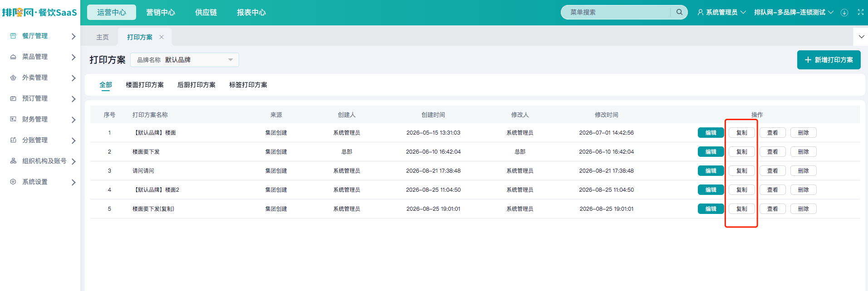Edit the 【默认品牌】楼面 print scheme
This screenshot has width=868, height=291.
tap(711, 133)
